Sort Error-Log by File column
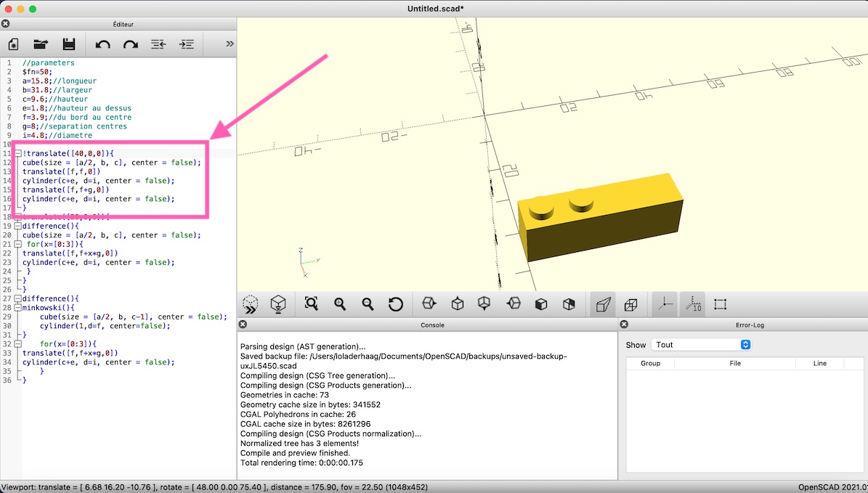 coord(735,363)
